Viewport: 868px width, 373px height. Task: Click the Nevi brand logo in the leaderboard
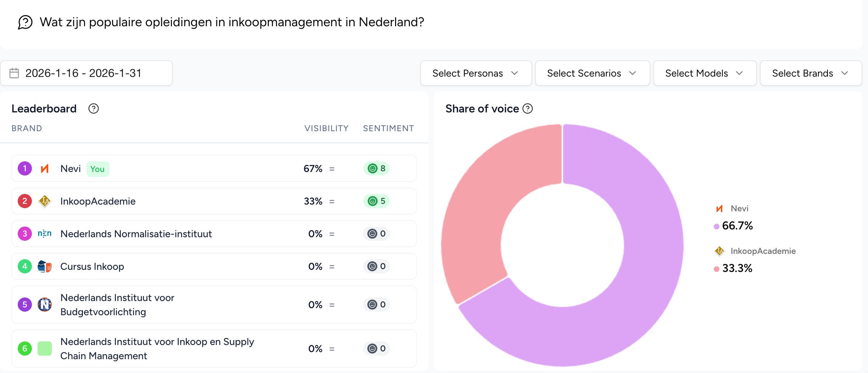point(45,168)
